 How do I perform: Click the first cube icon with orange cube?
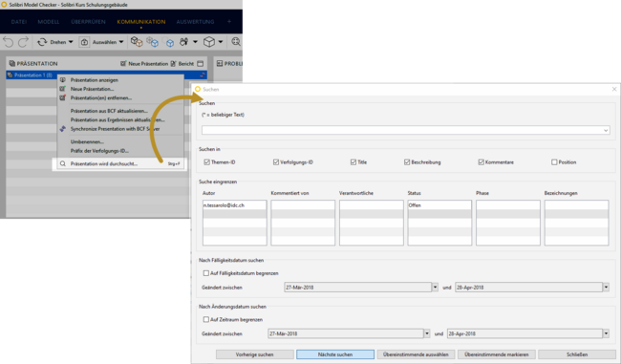[137, 42]
